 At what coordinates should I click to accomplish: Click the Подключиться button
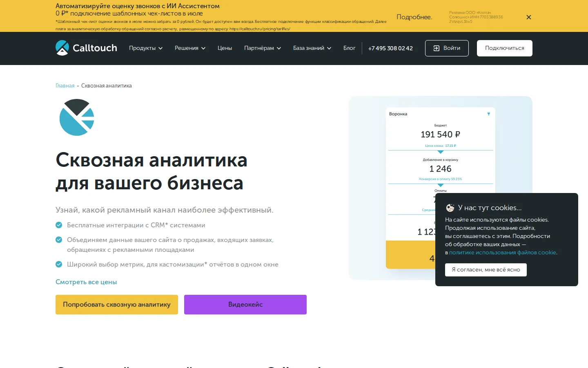click(x=505, y=48)
